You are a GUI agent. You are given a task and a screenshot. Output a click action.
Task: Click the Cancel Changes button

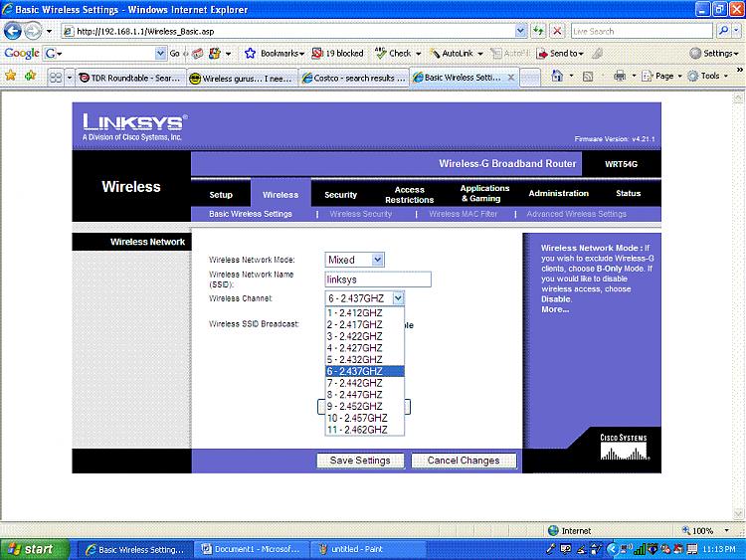click(463, 461)
